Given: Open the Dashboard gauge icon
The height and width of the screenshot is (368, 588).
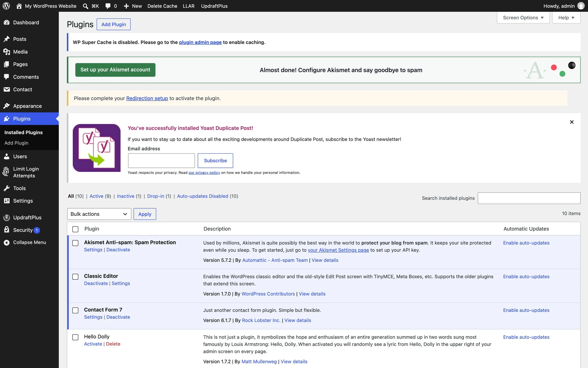Looking at the screenshot, I should click(x=7, y=22).
